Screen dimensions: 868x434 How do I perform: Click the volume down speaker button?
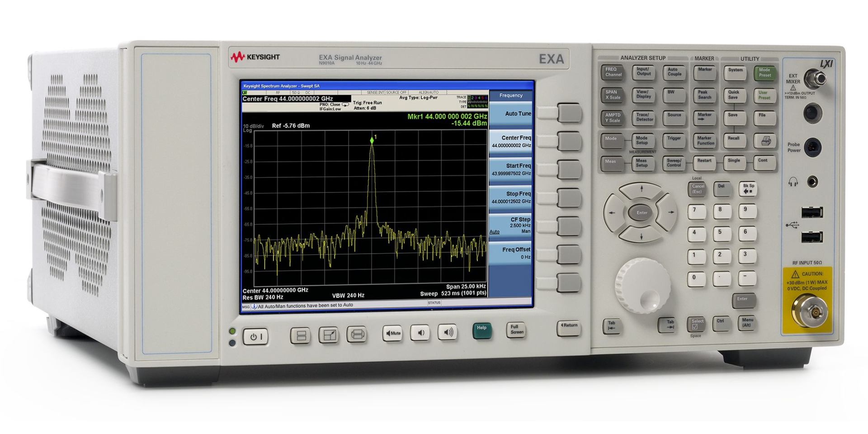pyautogui.click(x=420, y=333)
